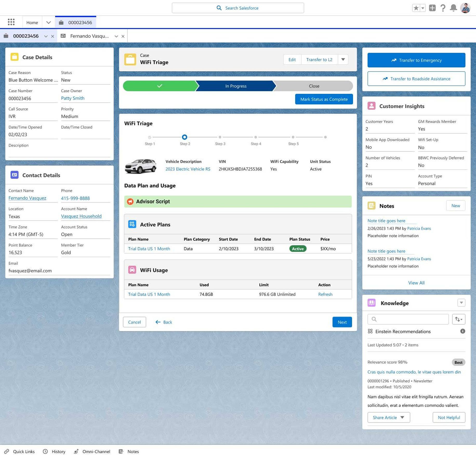Click the vehicle thumbnail image
The image size is (476, 458).
pos(141,166)
